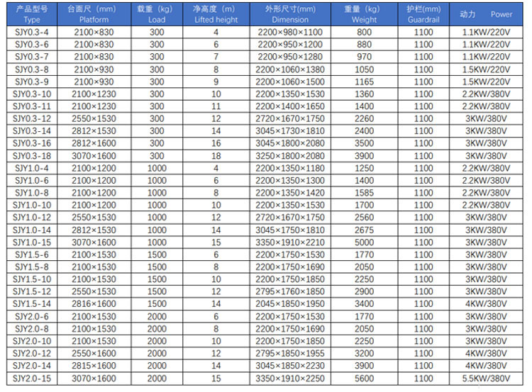Click dimension 2200×1060×1380
Image resolution: width=532 pixels, height=392 pixels.
pos(290,69)
